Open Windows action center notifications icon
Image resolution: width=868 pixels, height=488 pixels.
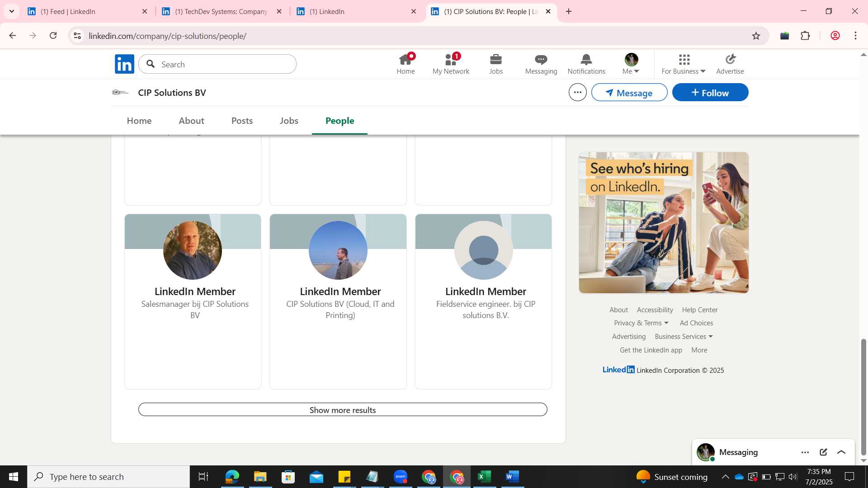(x=849, y=477)
